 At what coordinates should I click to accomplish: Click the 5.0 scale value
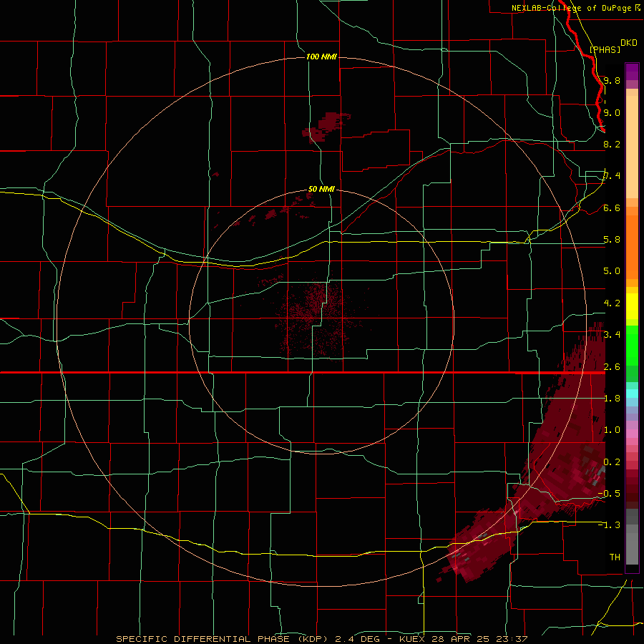click(612, 271)
